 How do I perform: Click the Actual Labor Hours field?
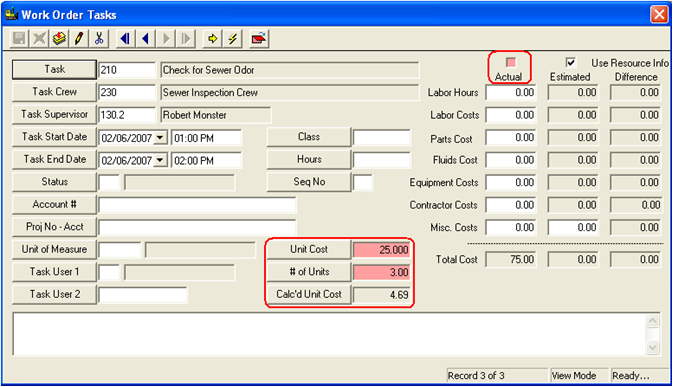pos(511,93)
